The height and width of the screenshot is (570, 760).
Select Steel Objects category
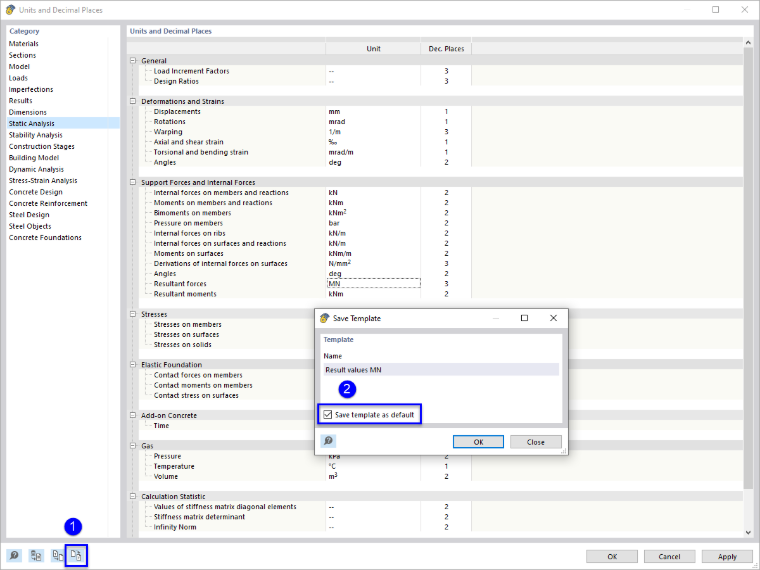[30, 226]
